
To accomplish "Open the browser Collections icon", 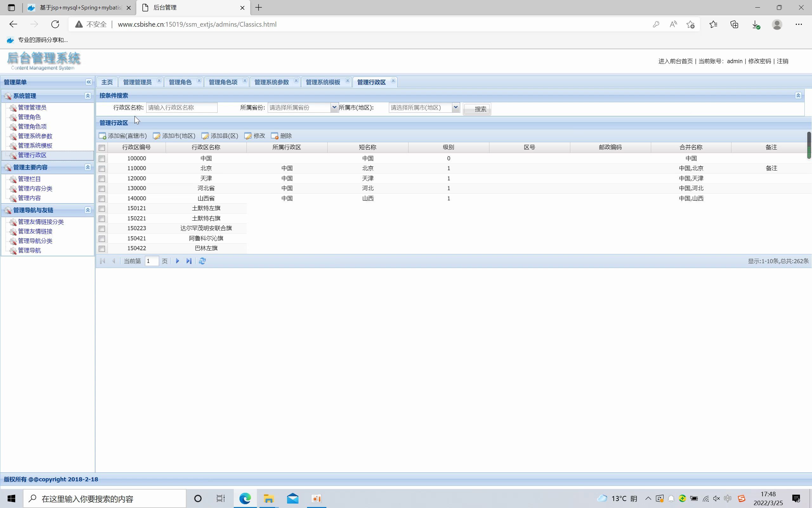I will pos(735,24).
